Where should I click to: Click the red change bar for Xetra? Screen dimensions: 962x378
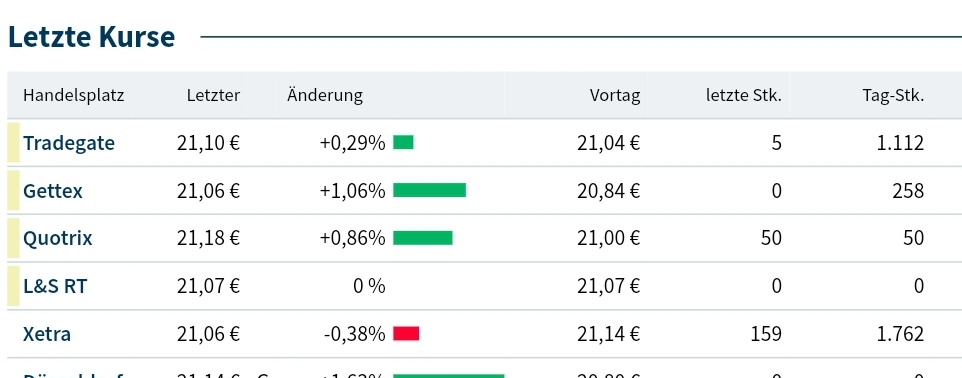[x=406, y=333]
